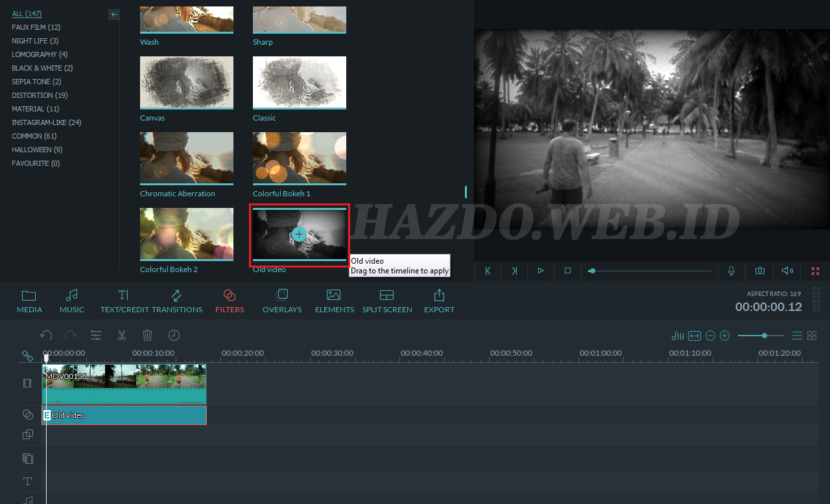
Task: Switch to the MEDIA tab
Action: [x=29, y=301]
